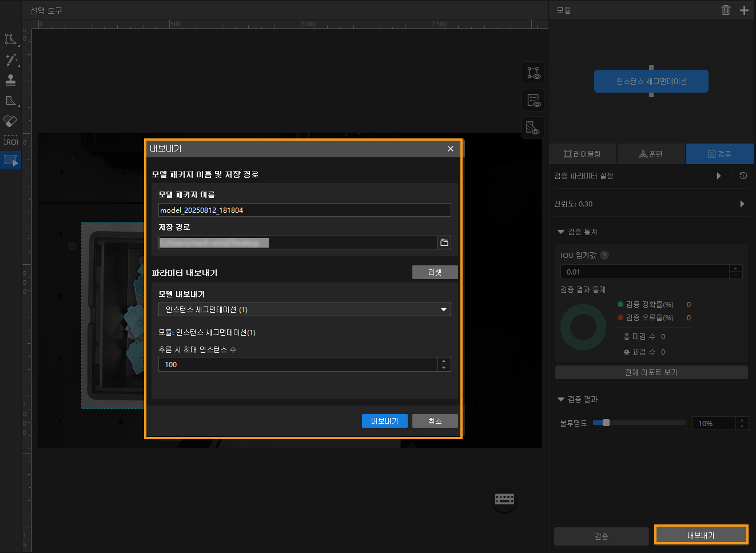Click the 총 미검 수 statistic text
Viewport: 756px width, 553px height.
[x=644, y=336]
